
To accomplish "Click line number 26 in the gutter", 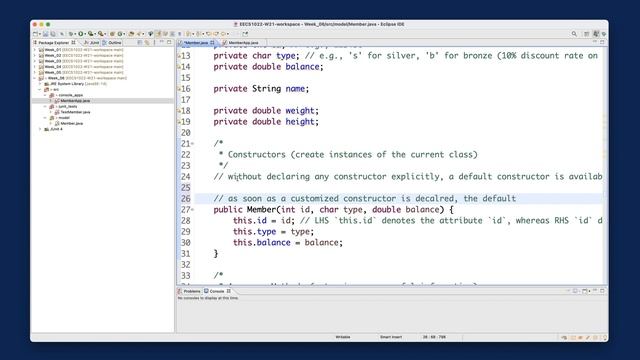I will coord(186,199).
